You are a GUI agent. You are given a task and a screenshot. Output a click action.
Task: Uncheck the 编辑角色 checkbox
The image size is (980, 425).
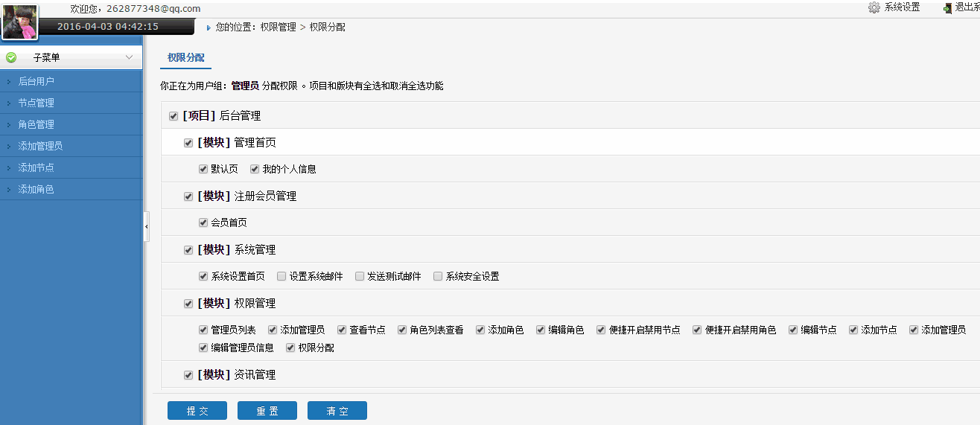click(x=541, y=330)
